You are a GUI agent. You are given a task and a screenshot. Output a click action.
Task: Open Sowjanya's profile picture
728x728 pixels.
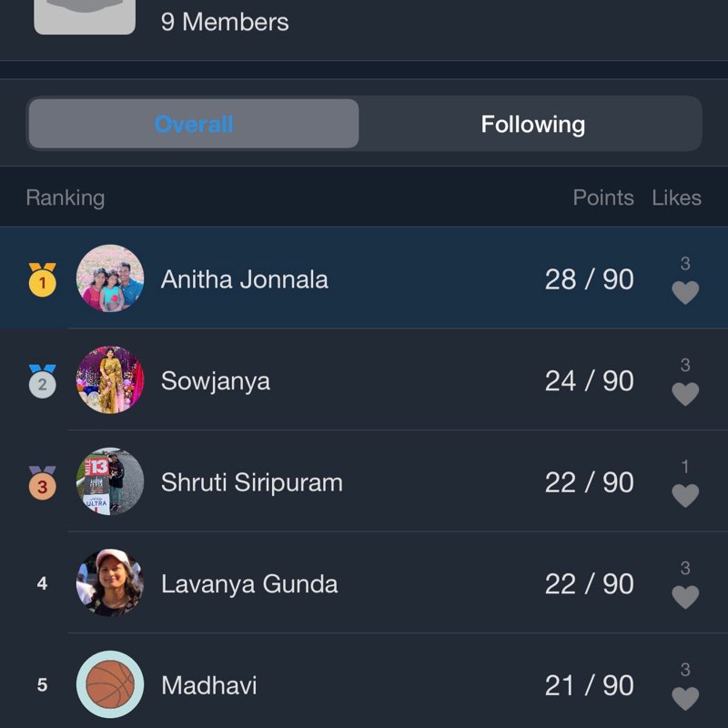[110, 379]
